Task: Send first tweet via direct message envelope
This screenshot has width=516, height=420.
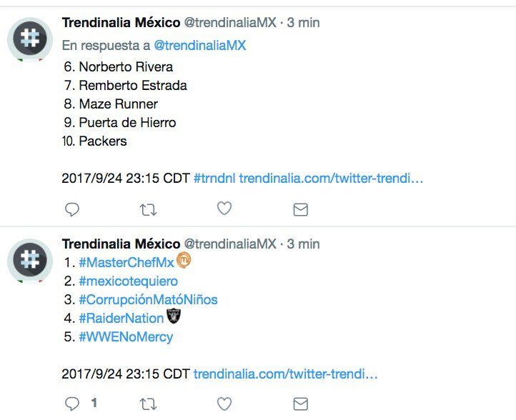Action: [x=301, y=209]
